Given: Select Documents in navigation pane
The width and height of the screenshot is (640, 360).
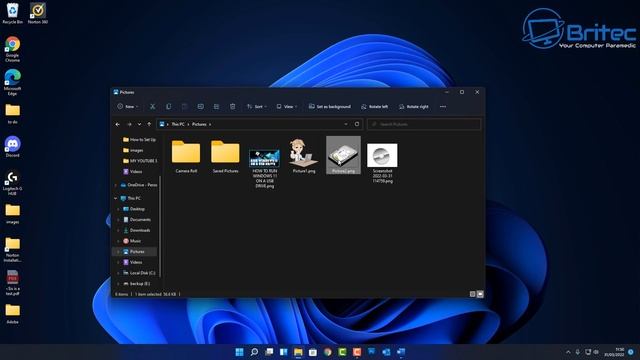Looking at the screenshot, I should point(137,220).
